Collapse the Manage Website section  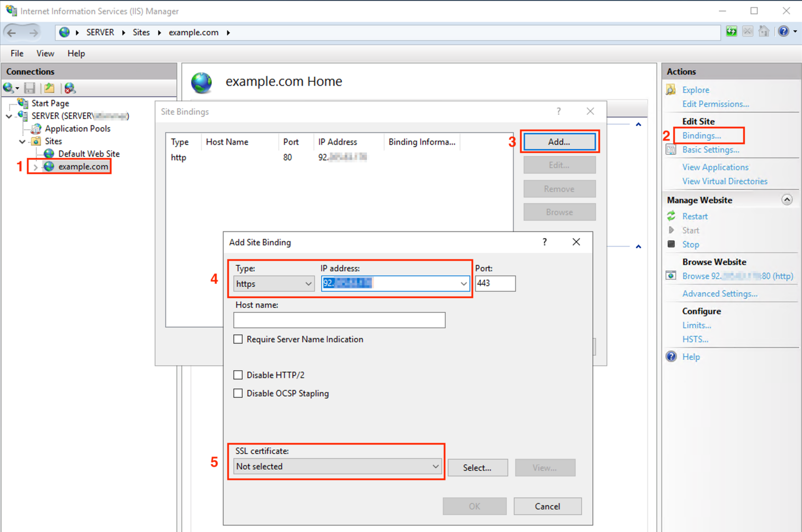coord(787,200)
